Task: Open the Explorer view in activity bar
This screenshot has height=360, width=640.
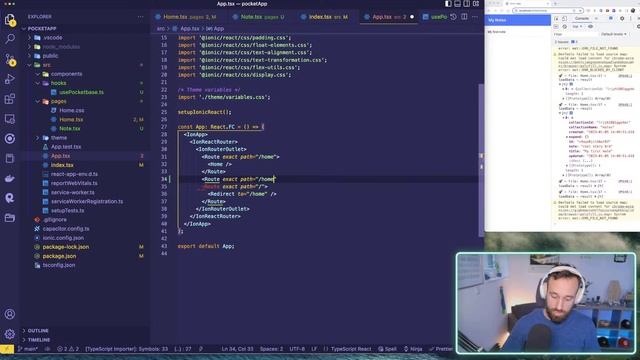Action: click(9, 20)
